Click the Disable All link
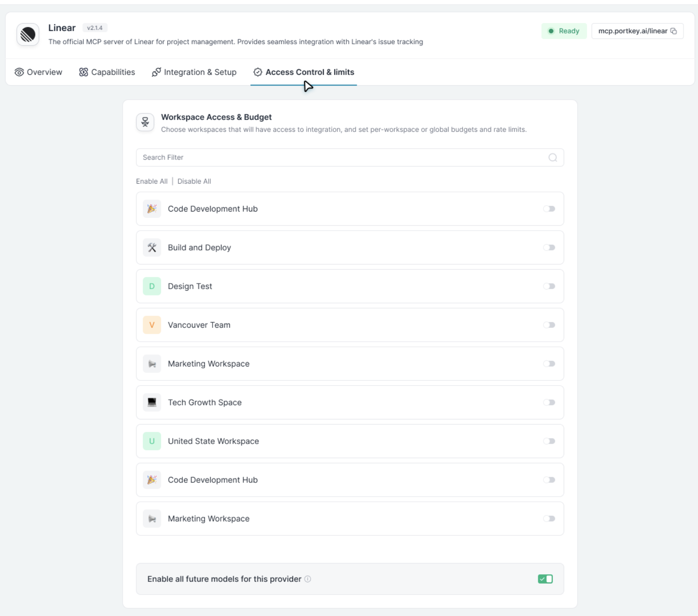Viewport: 698px width, 616px height. coord(194,181)
